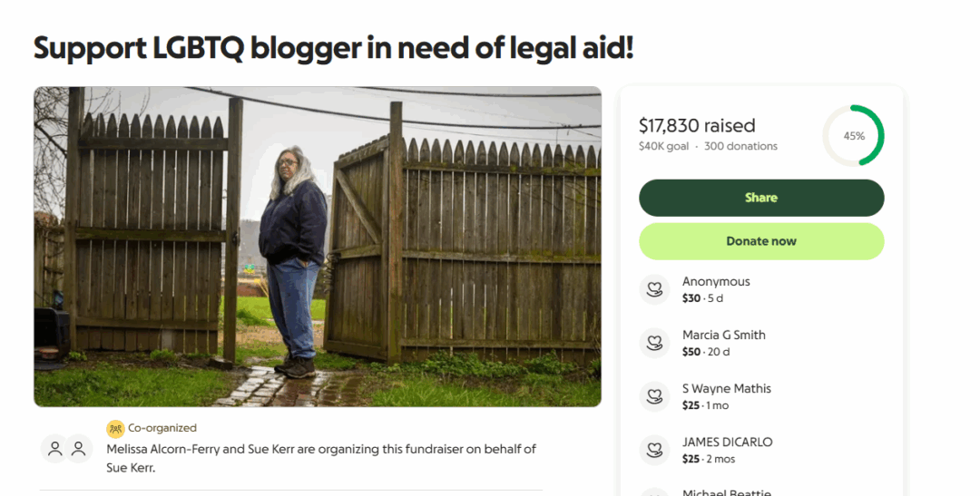Click the heart icon next to S Wayne Mathis
Image resolution: width=980 pixels, height=496 pixels.
click(x=654, y=396)
